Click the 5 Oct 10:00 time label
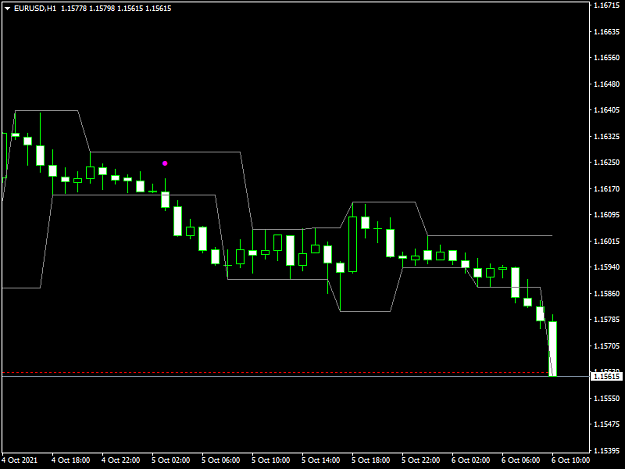 point(271,460)
